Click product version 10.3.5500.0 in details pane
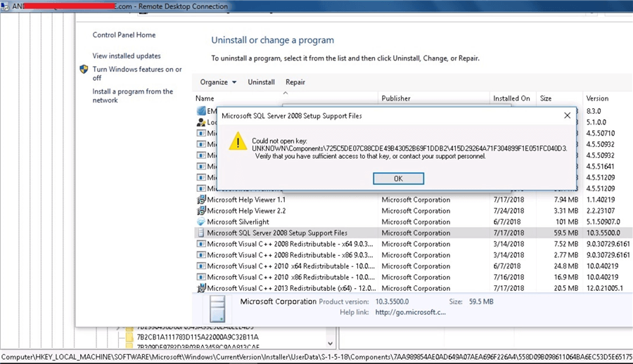633x364 pixels. tap(392, 301)
